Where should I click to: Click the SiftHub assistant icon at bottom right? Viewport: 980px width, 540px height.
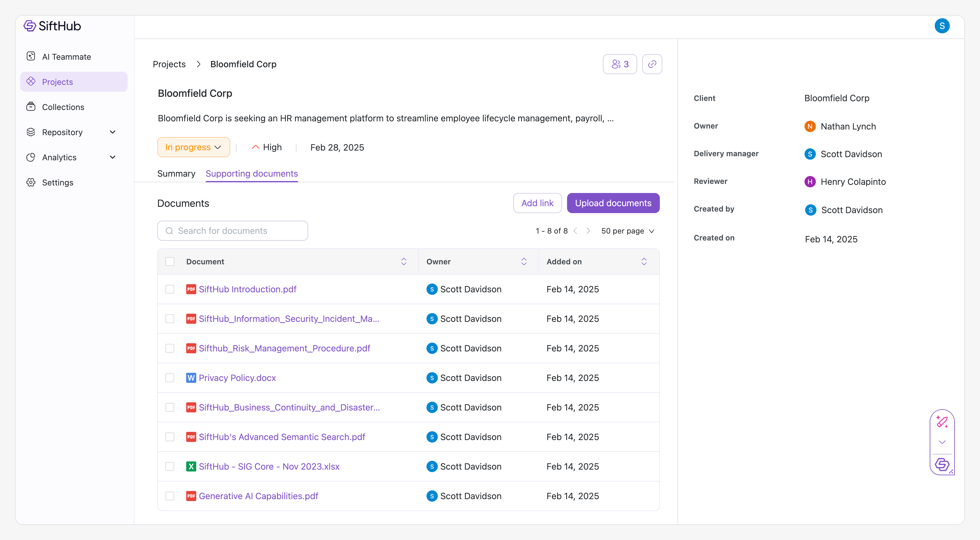tap(942, 464)
